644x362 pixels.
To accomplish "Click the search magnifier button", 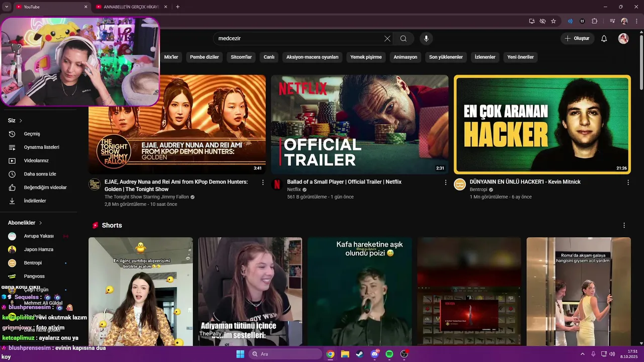I will (404, 39).
